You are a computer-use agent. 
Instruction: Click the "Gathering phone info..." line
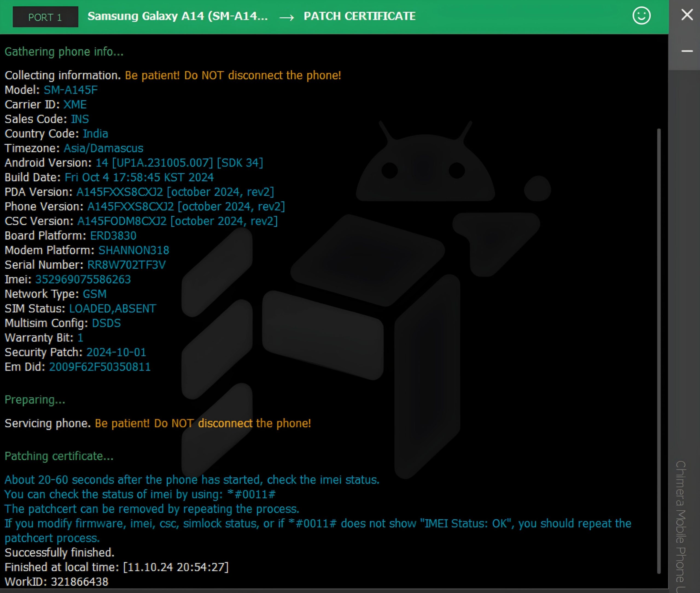click(64, 52)
